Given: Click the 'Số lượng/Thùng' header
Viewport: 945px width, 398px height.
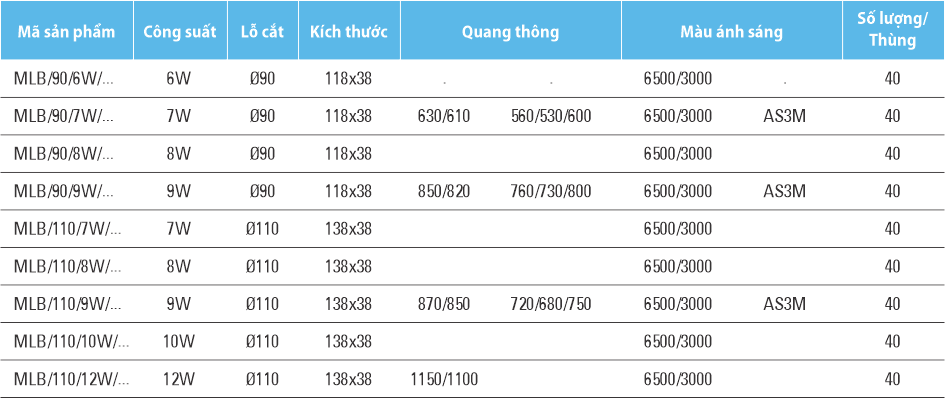Looking at the screenshot, I should point(893,31).
